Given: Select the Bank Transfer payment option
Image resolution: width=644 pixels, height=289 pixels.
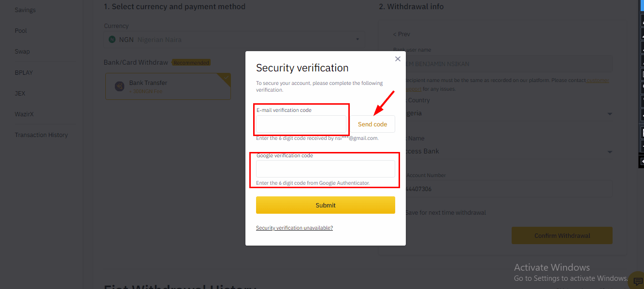Looking at the screenshot, I should 168,86.
